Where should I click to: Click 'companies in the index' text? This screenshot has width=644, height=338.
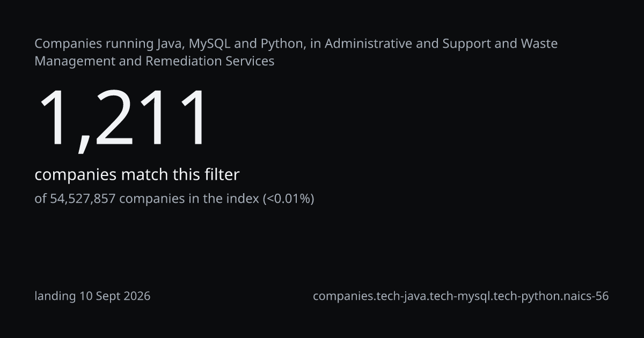pyautogui.click(x=189, y=199)
